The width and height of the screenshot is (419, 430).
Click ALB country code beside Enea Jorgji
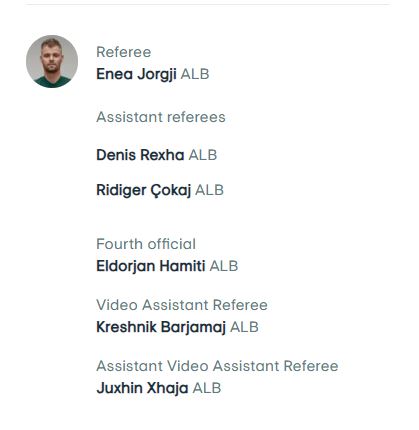point(195,74)
